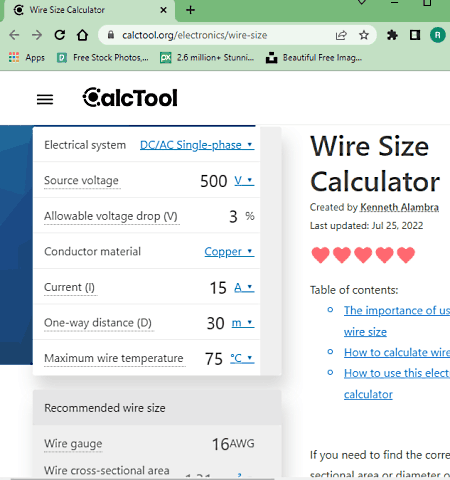Rate with the first heart
This screenshot has height=480, width=450.
[321, 255]
